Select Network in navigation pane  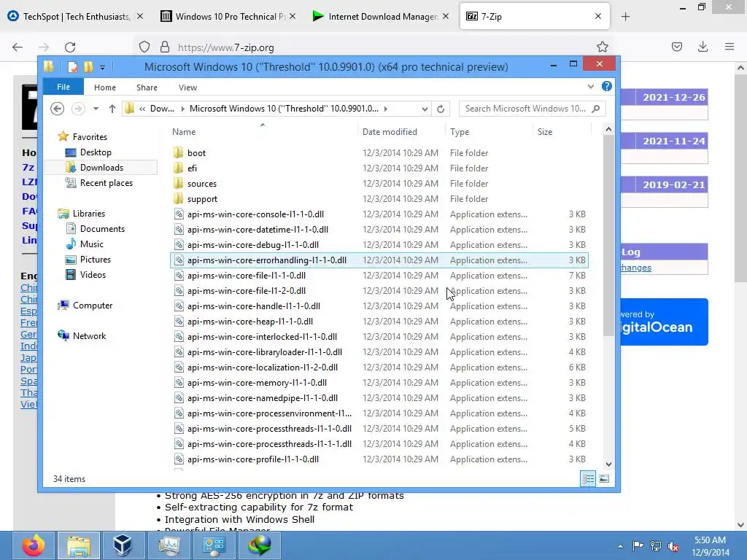[89, 335]
